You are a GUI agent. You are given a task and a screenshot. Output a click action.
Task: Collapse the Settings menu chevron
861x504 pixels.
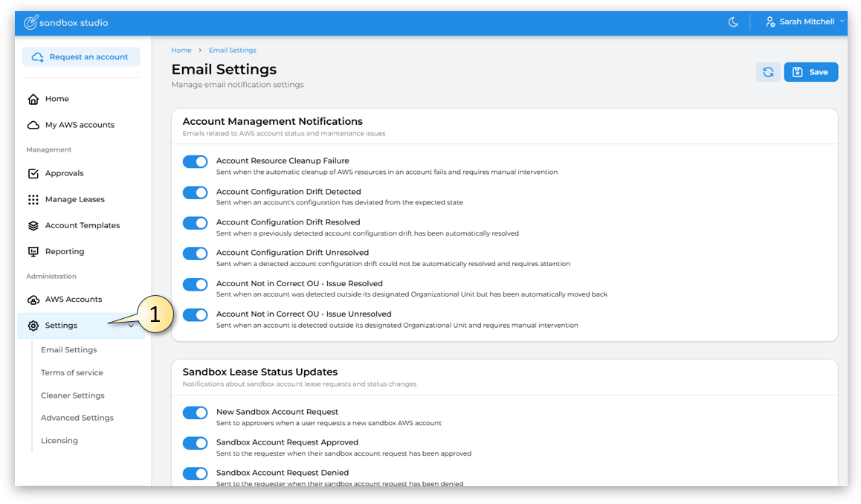point(132,326)
